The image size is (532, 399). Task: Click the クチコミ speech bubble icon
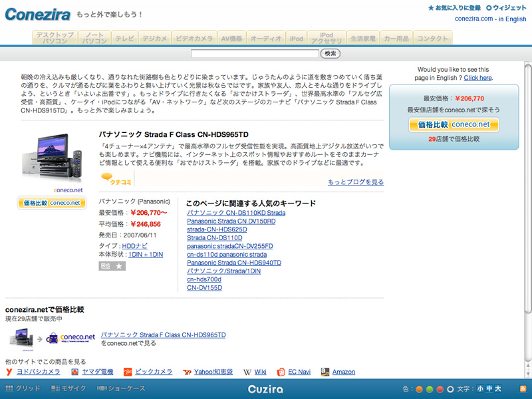click(116, 179)
